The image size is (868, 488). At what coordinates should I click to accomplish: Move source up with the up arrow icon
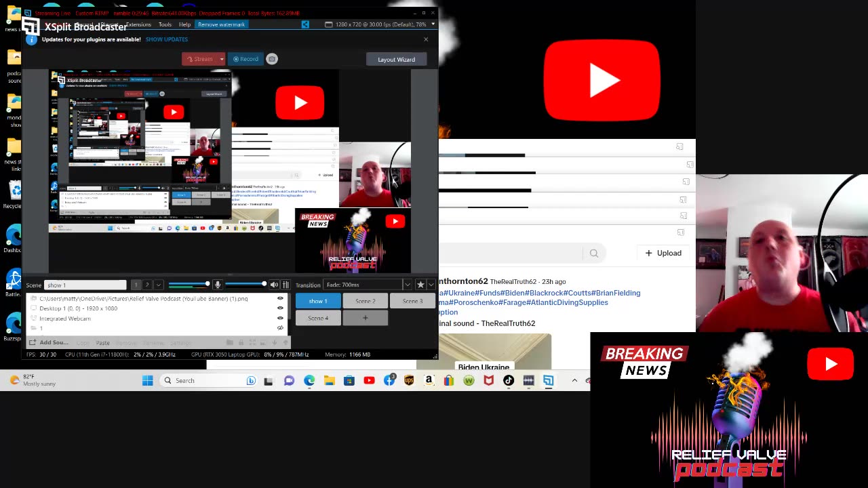[x=285, y=342]
